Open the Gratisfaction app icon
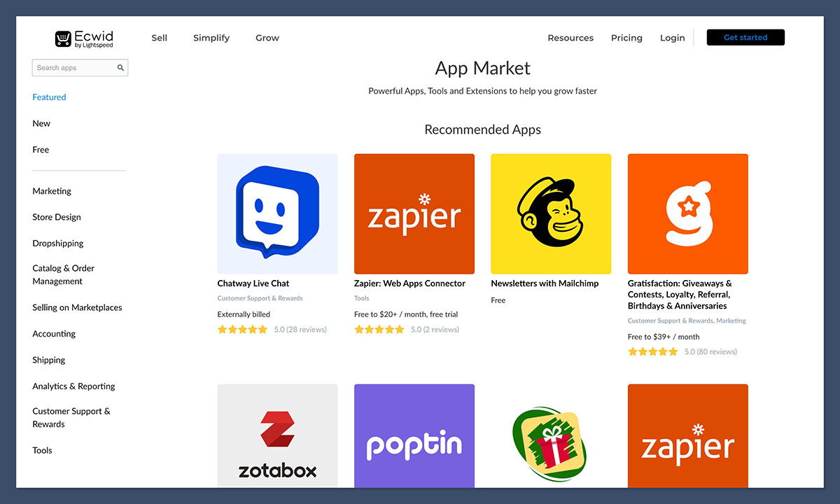 pyautogui.click(x=687, y=213)
